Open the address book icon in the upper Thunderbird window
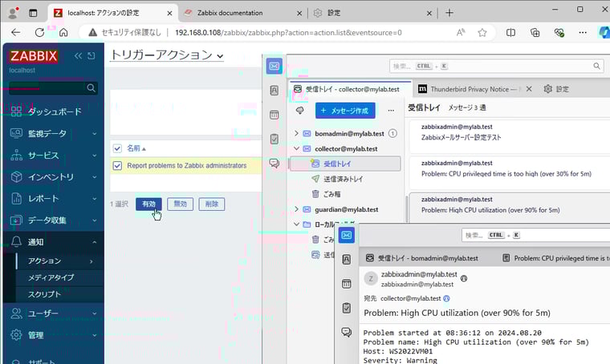The width and height of the screenshot is (610, 364). click(274, 91)
